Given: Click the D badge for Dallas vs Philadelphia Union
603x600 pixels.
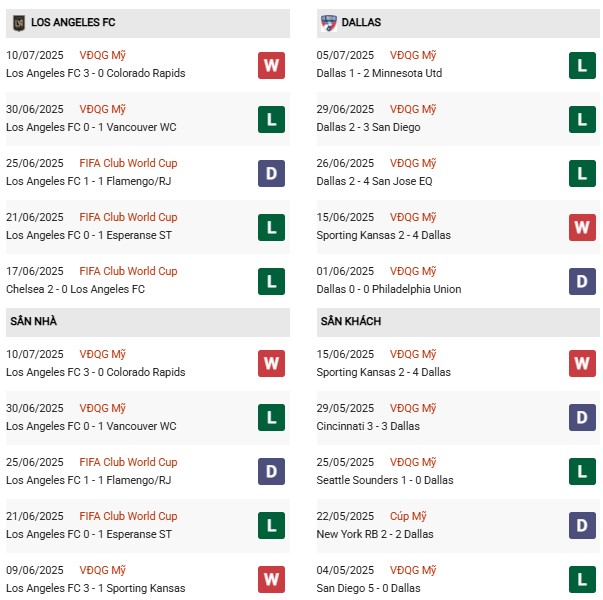Looking at the screenshot, I should 582,281.
